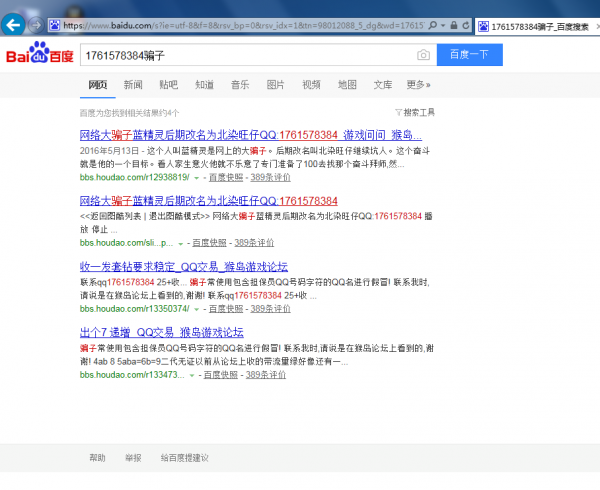Click the result count text 百度为您找到相关结果约4个
Screen dimensions: 600x490
(129, 113)
